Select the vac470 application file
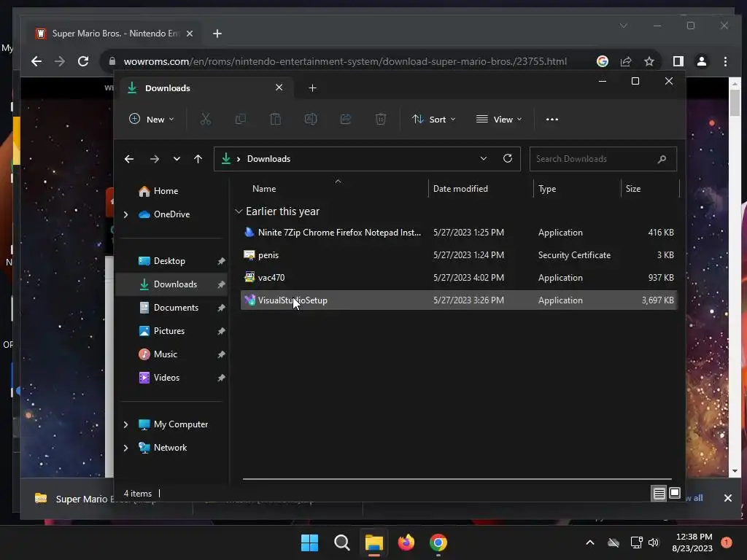747x560 pixels. pyautogui.click(x=458, y=278)
